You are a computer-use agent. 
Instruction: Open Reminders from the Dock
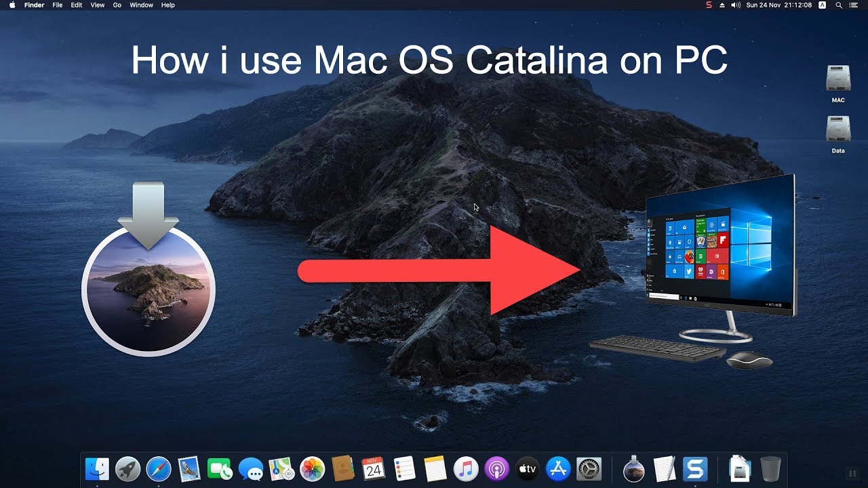pyautogui.click(x=405, y=468)
